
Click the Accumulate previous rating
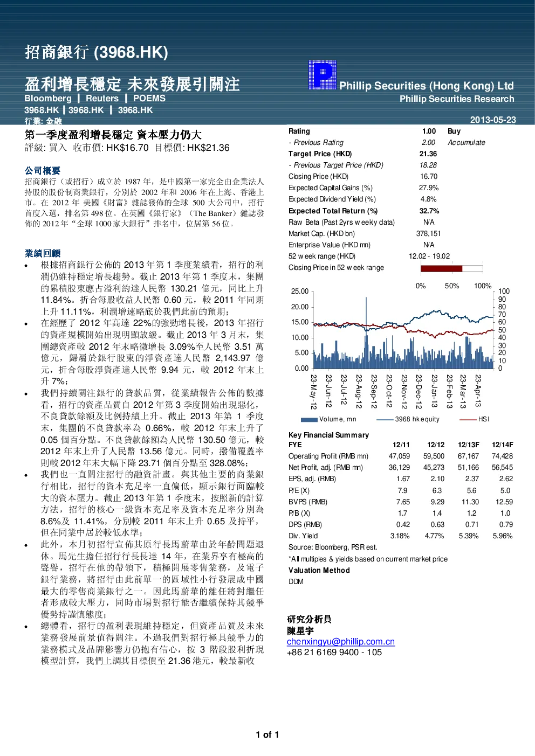click(467, 142)
